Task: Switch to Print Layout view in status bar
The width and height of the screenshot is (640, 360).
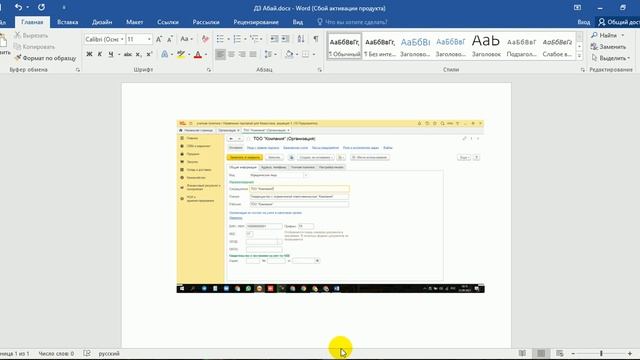Action: [541, 353]
